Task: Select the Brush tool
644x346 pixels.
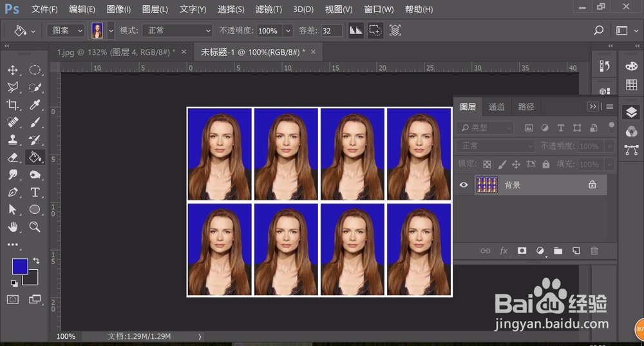Action: [35, 122]
